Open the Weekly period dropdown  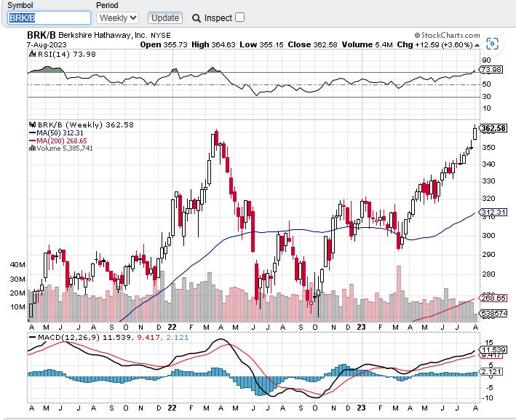point(117,17)
